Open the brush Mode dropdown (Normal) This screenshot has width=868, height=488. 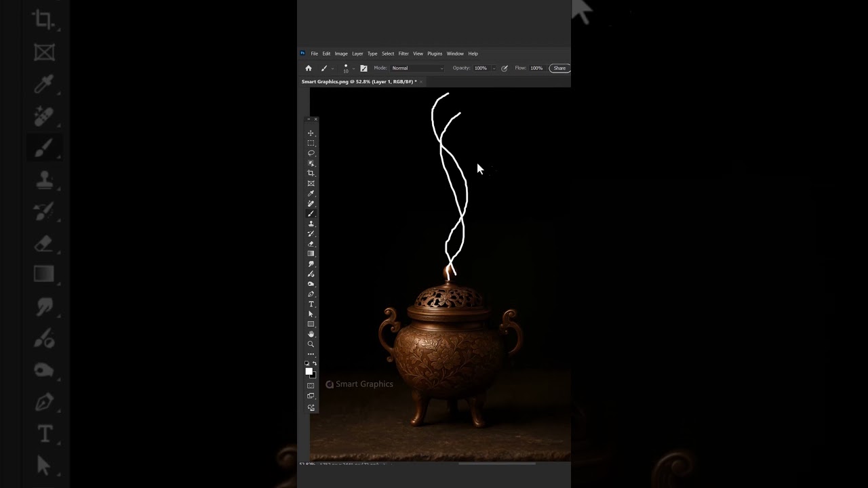click(x=418, y=68)
